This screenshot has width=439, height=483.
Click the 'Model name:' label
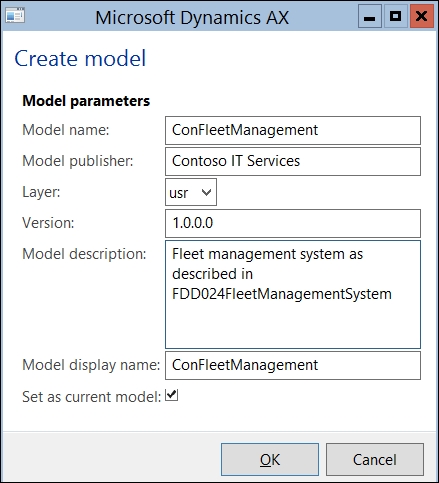tap(66, 130)
